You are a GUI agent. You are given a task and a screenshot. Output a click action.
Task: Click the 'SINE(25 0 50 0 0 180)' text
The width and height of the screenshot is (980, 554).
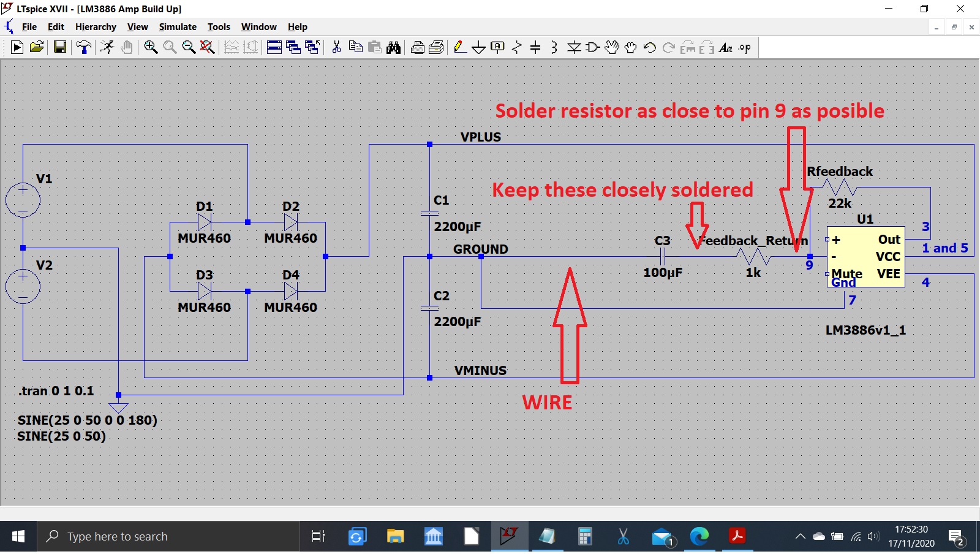[88, 420]
